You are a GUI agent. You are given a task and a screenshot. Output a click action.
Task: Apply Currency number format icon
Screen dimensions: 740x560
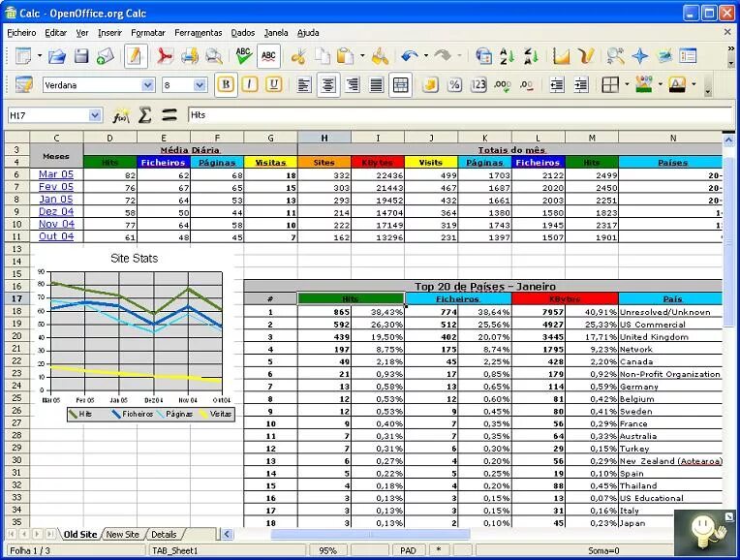click(430, 85)
